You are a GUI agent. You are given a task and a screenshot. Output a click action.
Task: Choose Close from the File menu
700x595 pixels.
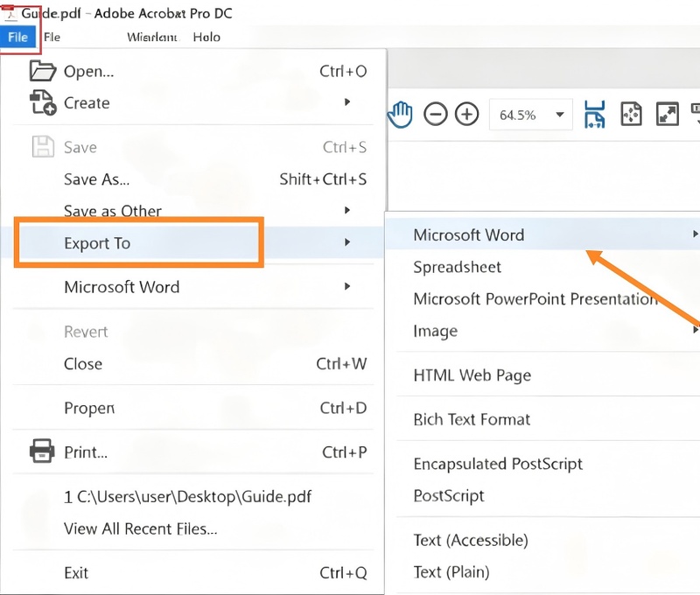(x=192, y=364)
